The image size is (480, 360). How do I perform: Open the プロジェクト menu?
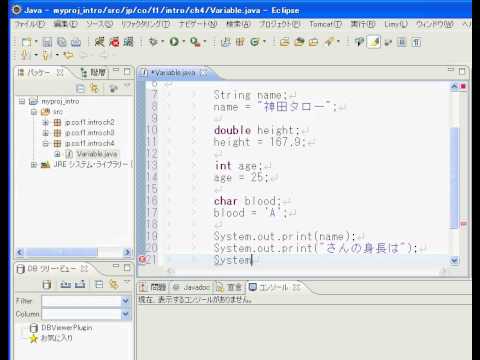coord(280,24)
